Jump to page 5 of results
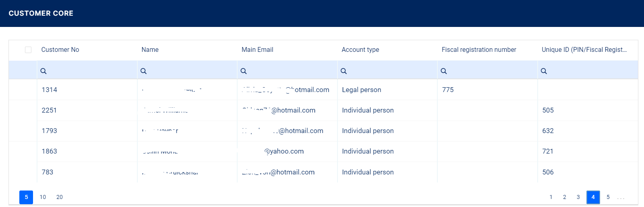 point(608,197)
